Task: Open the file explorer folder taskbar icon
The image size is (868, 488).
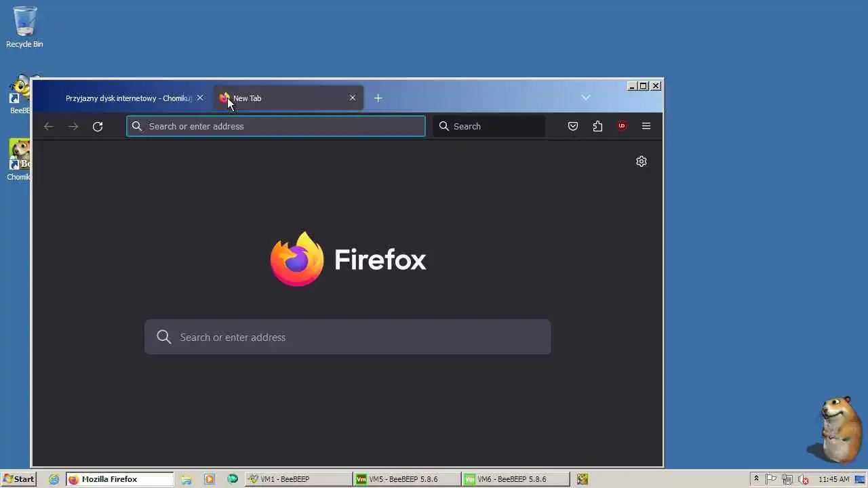Action: pos(186,479)
